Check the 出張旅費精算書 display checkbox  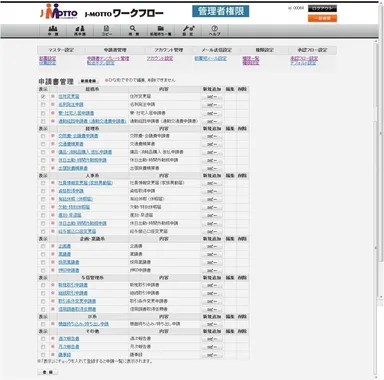(x=43, y=168)
